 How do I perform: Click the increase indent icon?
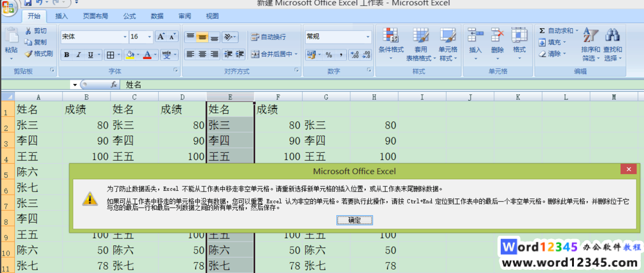[x=240, y=54]
